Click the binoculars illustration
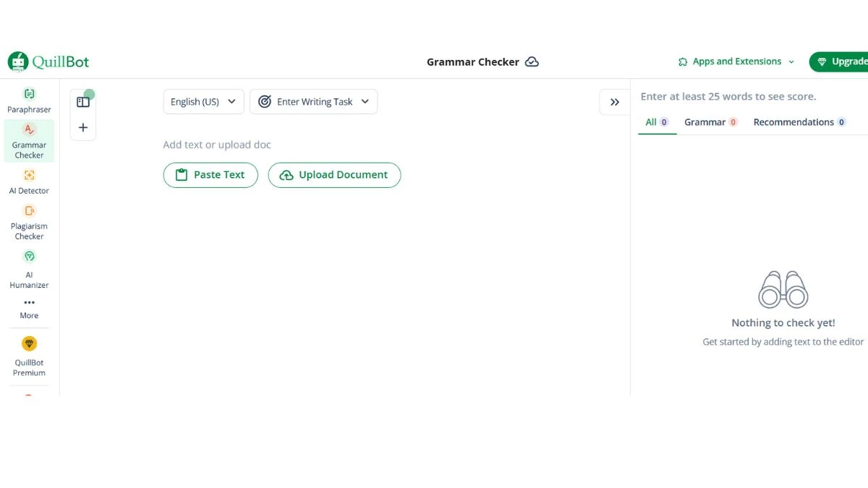 pyautogui.click(x=783, y=290)
